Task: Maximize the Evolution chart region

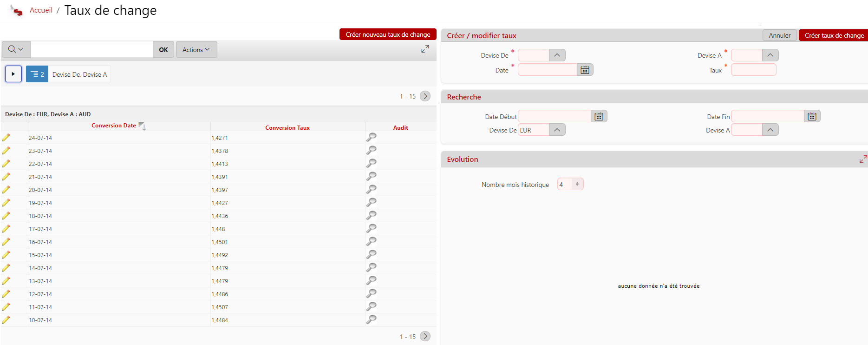Action: click(863, 159)
